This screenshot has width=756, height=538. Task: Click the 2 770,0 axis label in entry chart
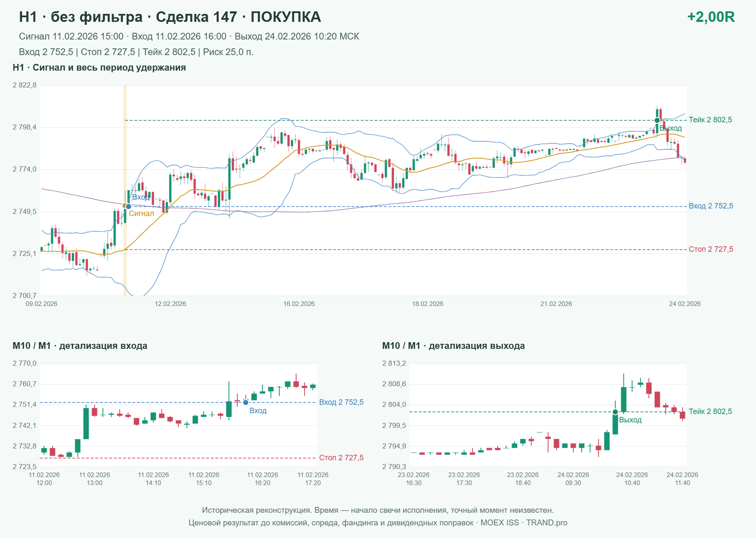click(24, 364)
